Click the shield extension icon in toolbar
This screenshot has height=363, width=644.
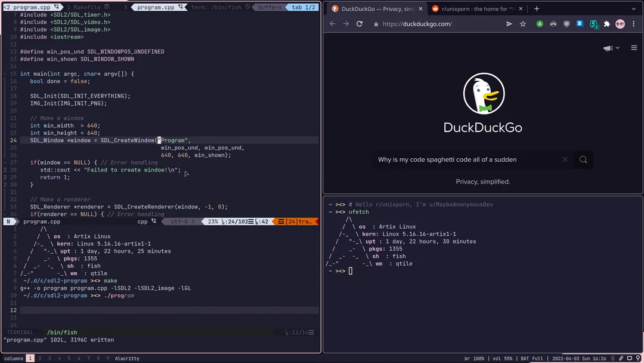[566, 24]
